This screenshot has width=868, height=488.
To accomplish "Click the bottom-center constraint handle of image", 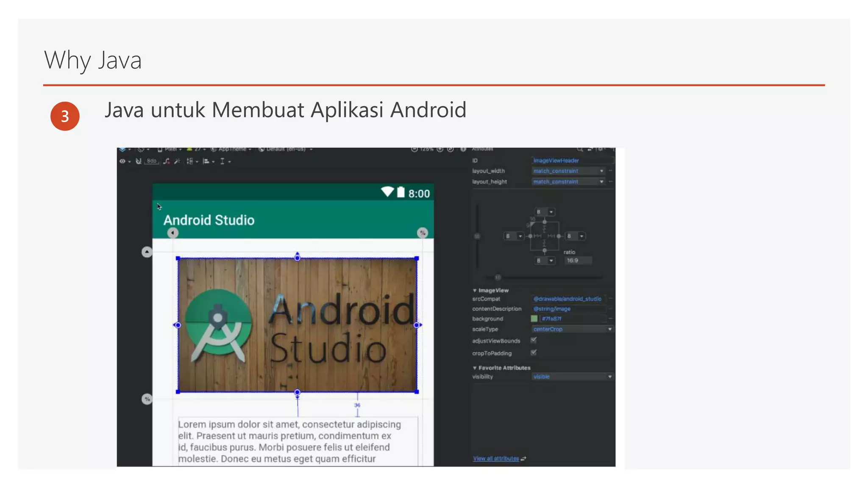I will 298,392.
